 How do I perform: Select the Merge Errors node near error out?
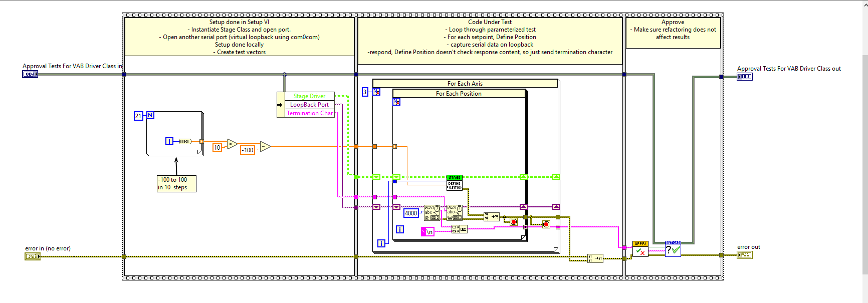595,258
